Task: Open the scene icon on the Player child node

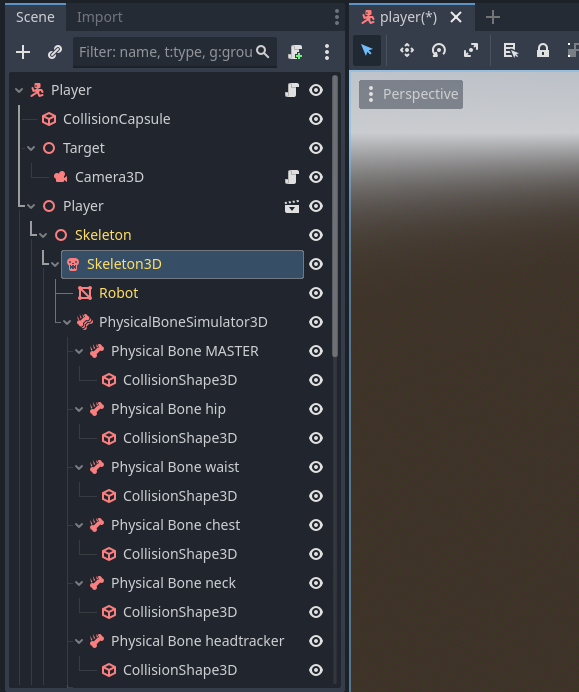Action: [x=292, y=206]
